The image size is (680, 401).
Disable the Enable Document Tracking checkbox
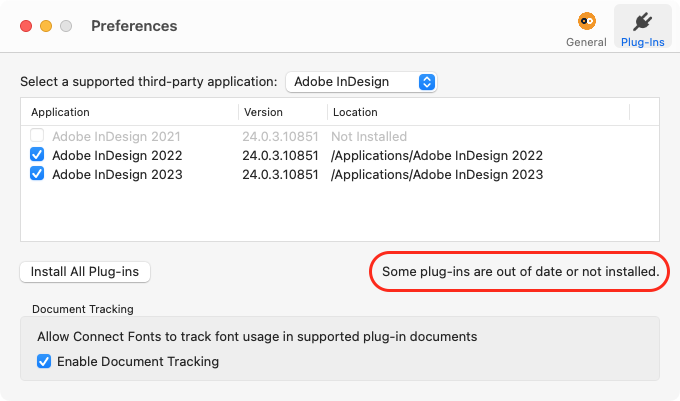point(44,361)
